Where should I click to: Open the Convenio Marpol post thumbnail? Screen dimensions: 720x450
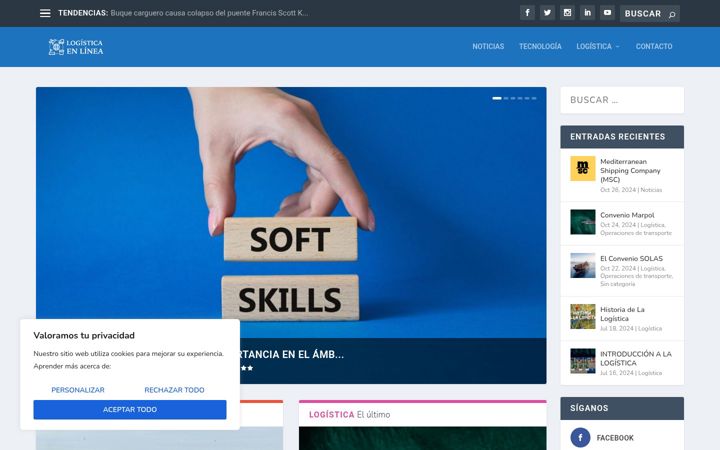pyautogui.click(x=583, y=222)
